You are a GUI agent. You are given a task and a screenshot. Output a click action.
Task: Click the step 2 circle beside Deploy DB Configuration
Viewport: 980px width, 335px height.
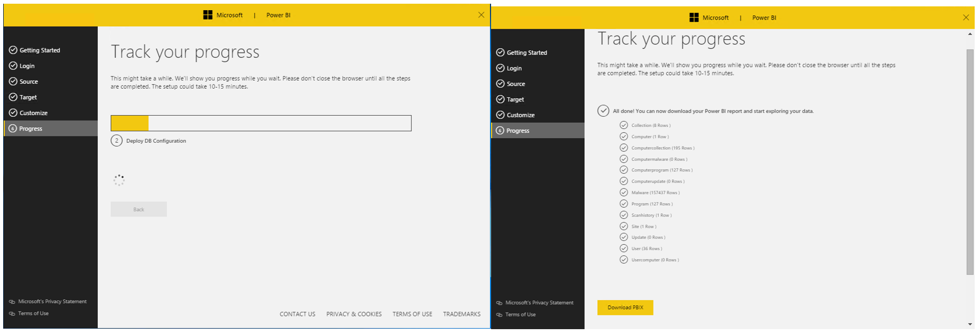117,141
